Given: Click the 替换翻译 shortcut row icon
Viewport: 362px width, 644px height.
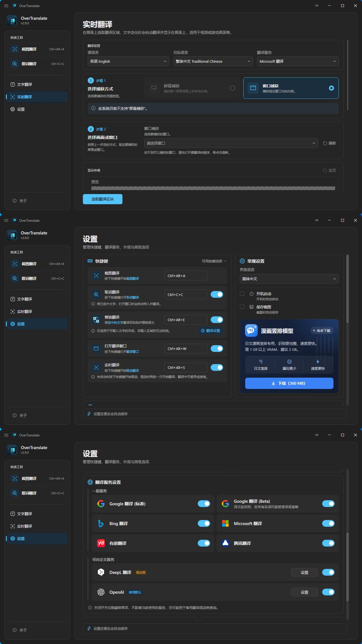Looking at the screenshot, I should click(96, 320).
